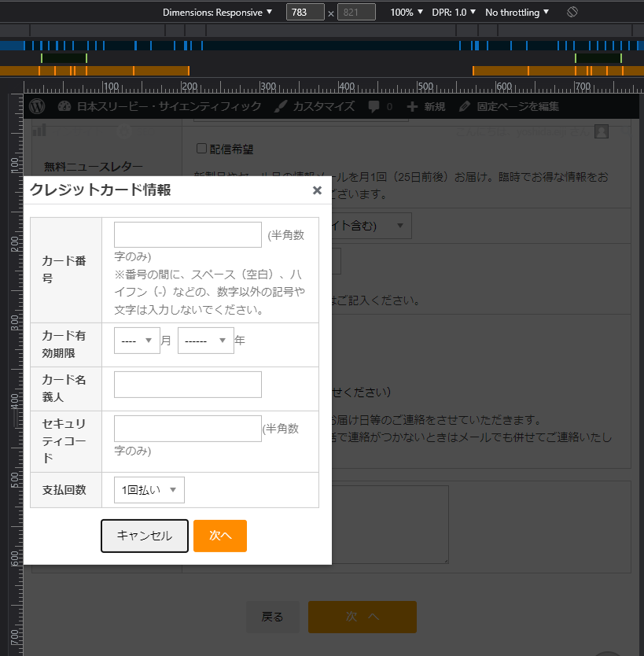Click the brush icon beside カスタマイズ
Screen dimensions: 644x656
pos(281,107)
